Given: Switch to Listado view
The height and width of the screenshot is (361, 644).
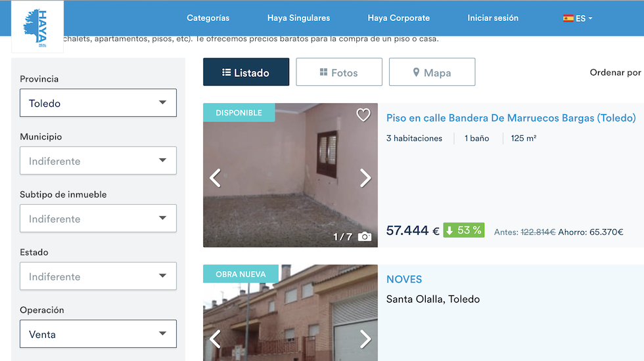Looking at the screenshot, I should (x=246, y=72).
